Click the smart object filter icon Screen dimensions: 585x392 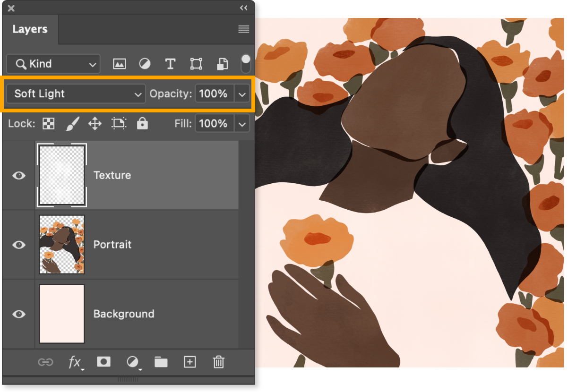click(x=222, y=64)
